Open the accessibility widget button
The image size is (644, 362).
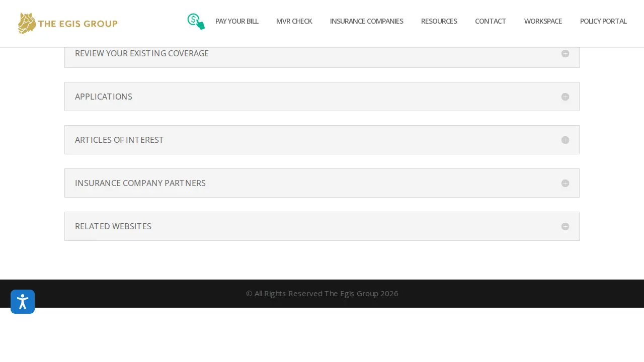[x=23, y=302]
